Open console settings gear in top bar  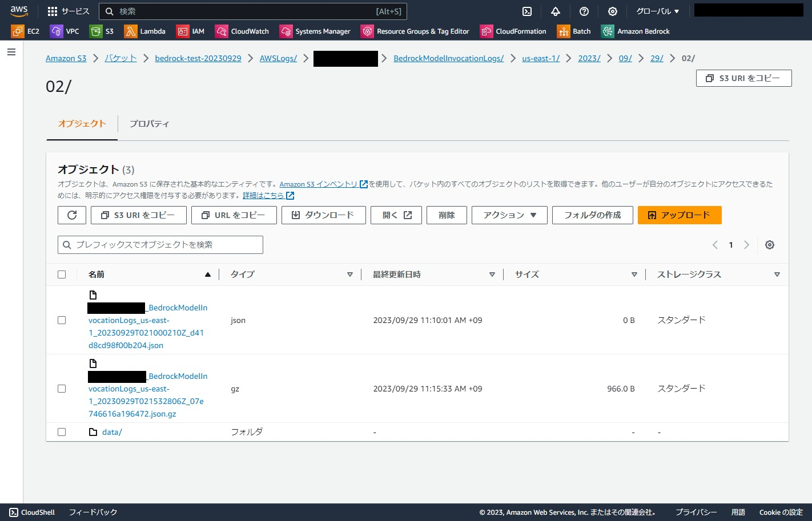[x=613, y=11]
